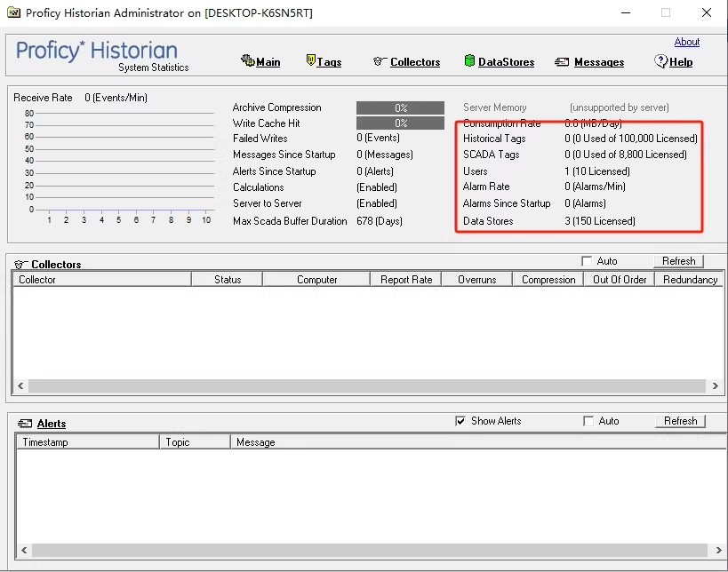
Task: Sort by the Status column header
Action: (x=227, y=279)
